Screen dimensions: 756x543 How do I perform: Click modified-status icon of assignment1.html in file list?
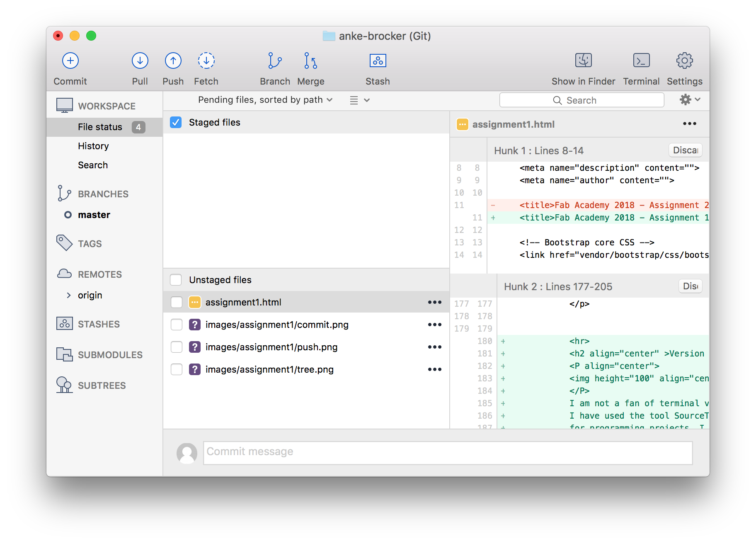[194, 302]
